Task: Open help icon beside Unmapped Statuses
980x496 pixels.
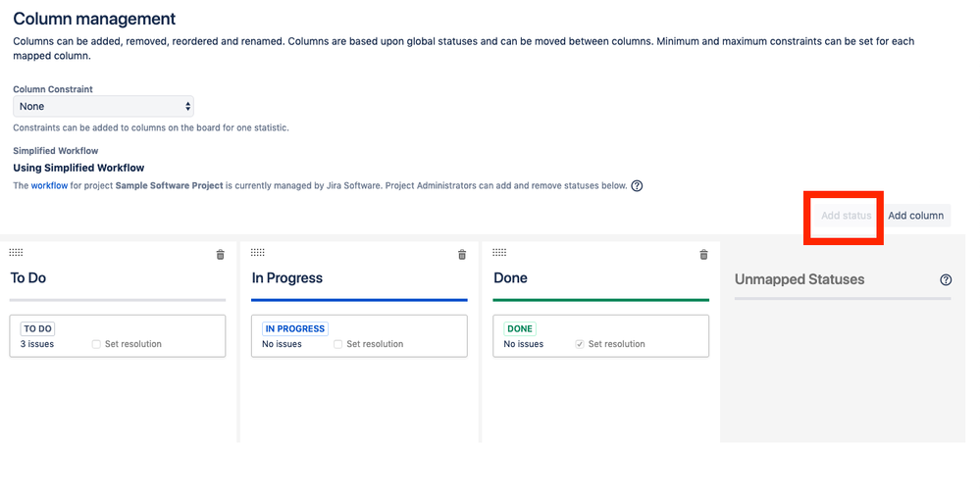Action: click(946, 279)
